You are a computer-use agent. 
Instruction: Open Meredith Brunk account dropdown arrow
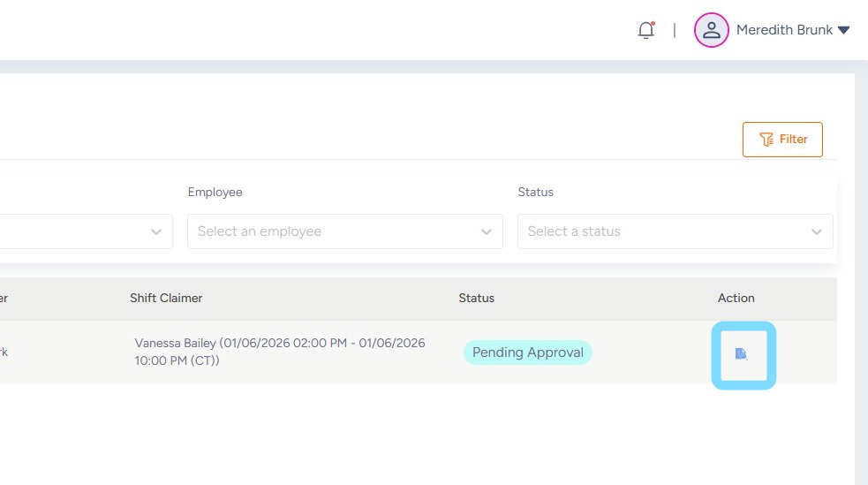[843, 30]
